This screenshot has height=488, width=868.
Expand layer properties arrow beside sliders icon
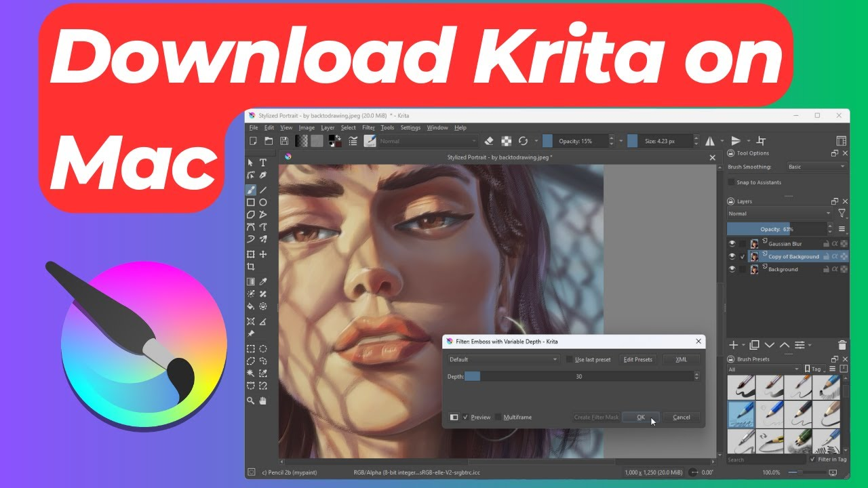point(810,345)
